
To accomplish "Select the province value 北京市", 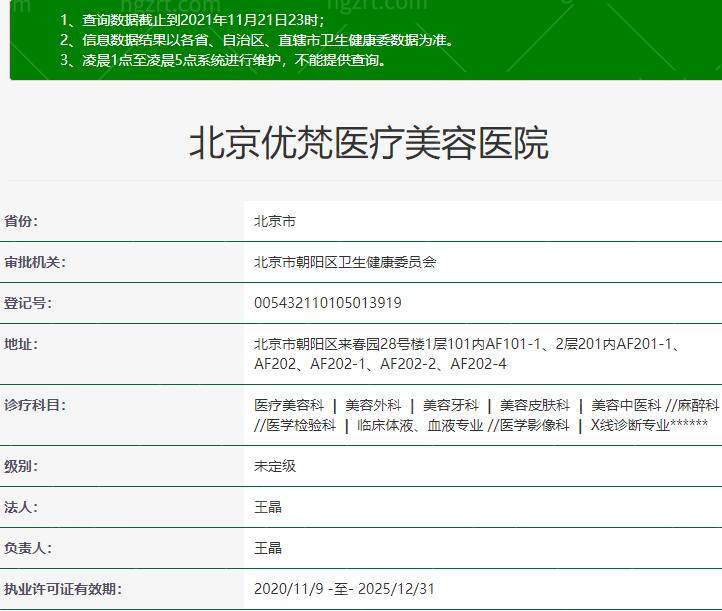I will click(275, 221).
